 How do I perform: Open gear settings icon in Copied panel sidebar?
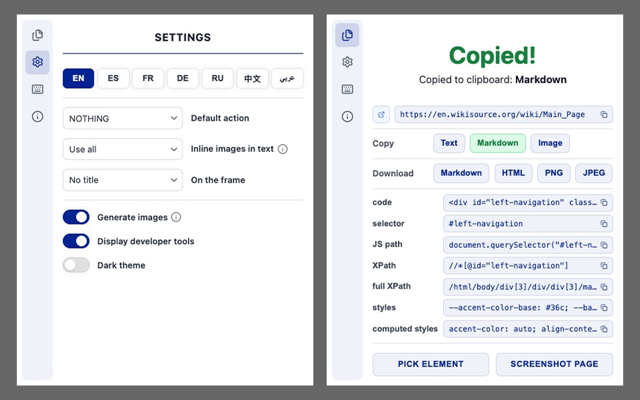point(347,62)
